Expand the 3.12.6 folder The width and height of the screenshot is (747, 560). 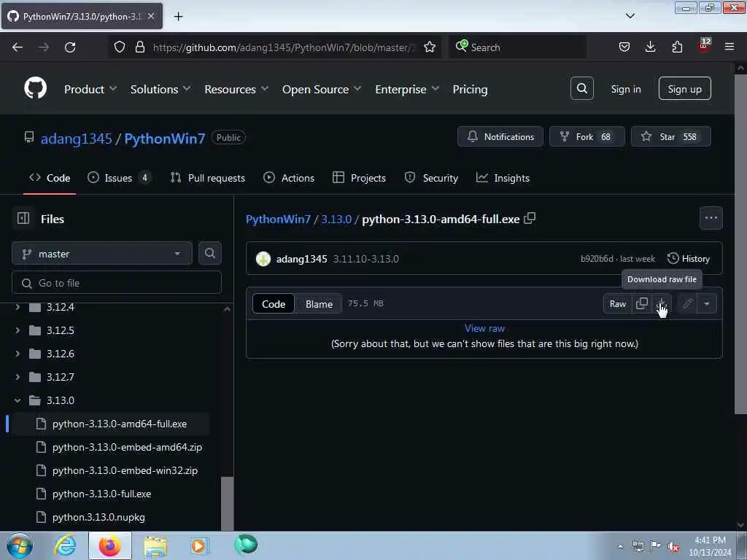tap(18, 354)
